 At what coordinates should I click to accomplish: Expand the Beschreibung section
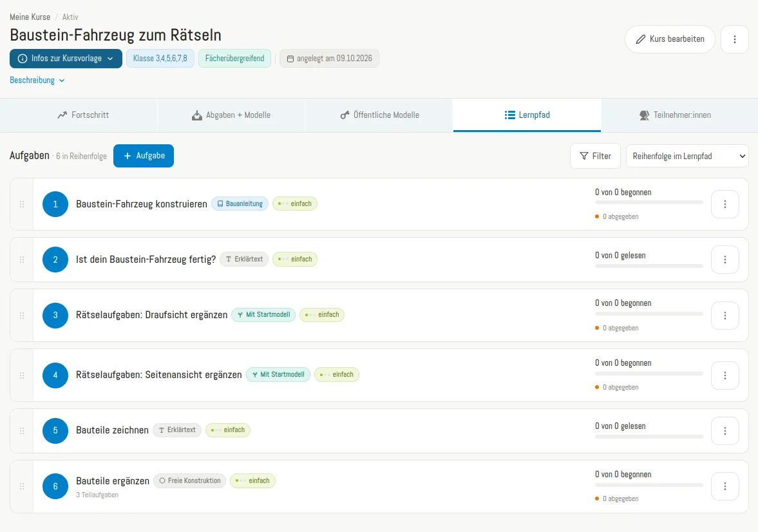coord(37,81)
